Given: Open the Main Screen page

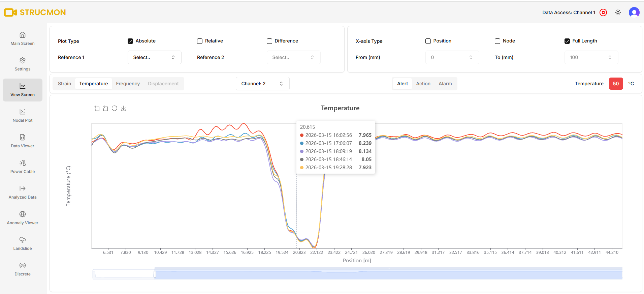Looking at the screenshot, I should (x=23, y=39).
